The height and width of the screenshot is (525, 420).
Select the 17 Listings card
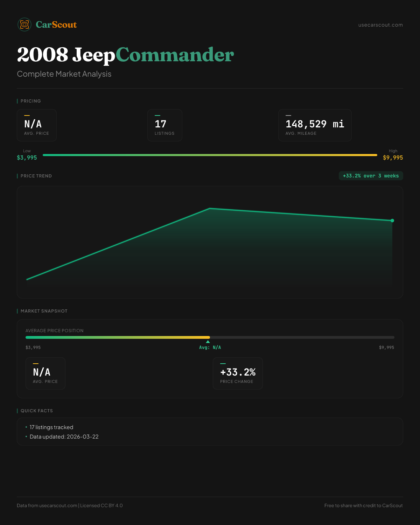point(164,125)
